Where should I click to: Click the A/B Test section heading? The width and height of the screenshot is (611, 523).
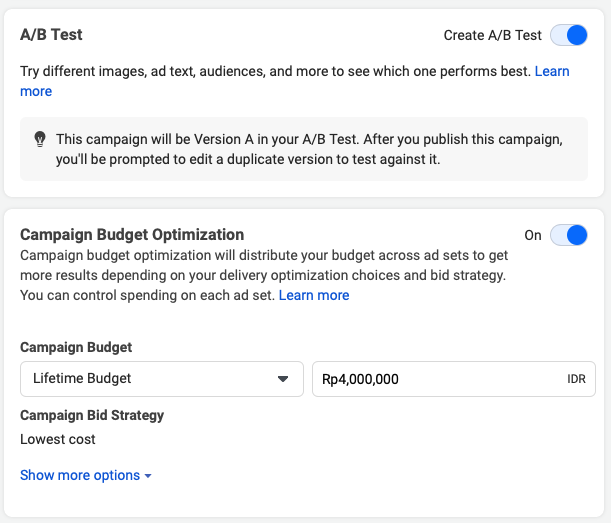[51, 35]
